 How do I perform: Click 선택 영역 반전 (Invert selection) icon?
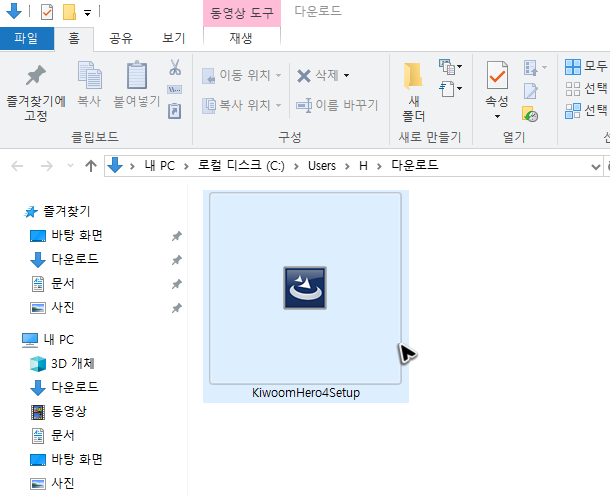pyautogui.click(x=573, y=111)
